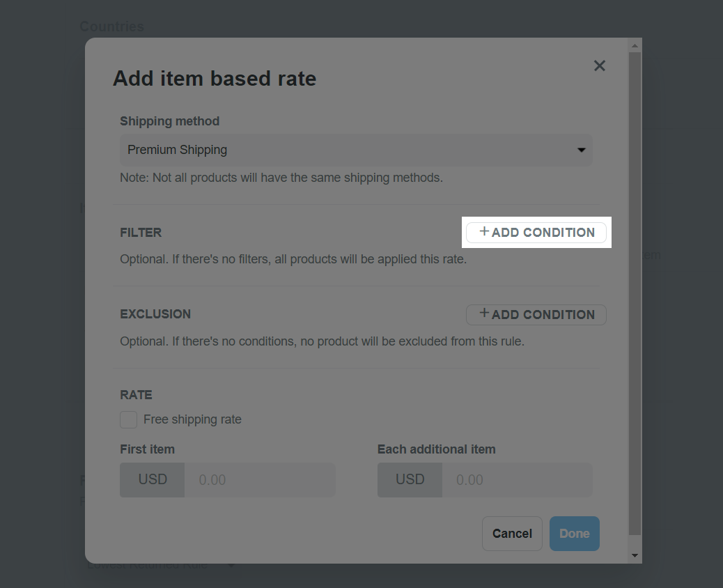Viewport: 723px width, 588px height.
Task: Close the Add item based rate dialog
Action: (x=600, y=66)
